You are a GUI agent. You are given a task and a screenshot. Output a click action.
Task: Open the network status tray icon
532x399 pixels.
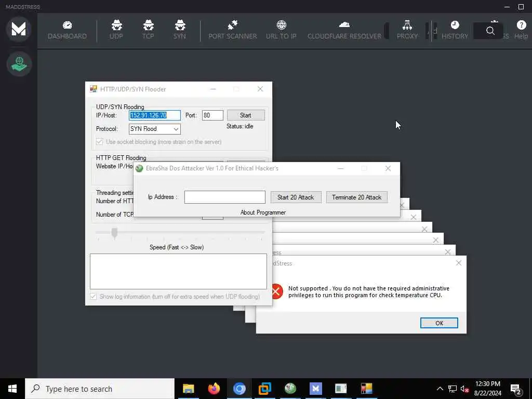pos(453,389)
